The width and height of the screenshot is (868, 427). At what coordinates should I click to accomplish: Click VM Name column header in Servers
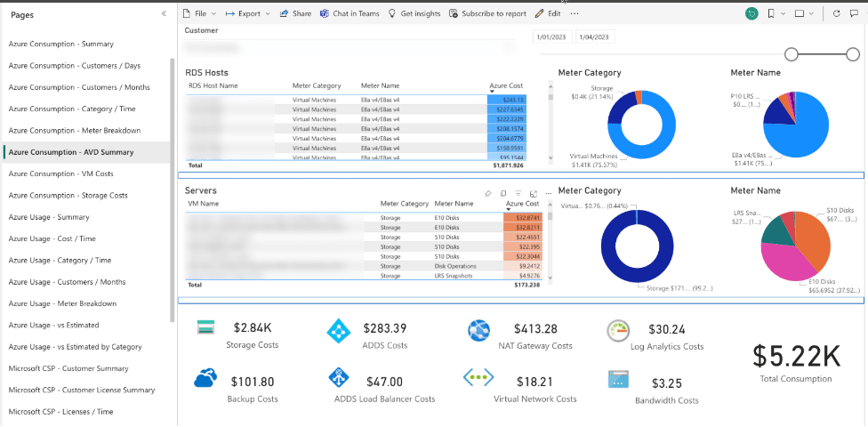tap(203, 204)
